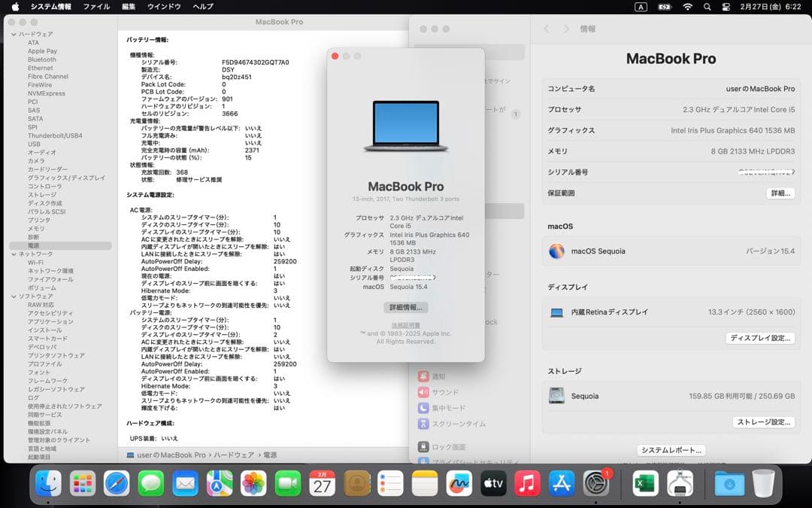Screen dimensions: 812x508
Task: Launch the Music app from the Dock
Action: tap(528, 484)
